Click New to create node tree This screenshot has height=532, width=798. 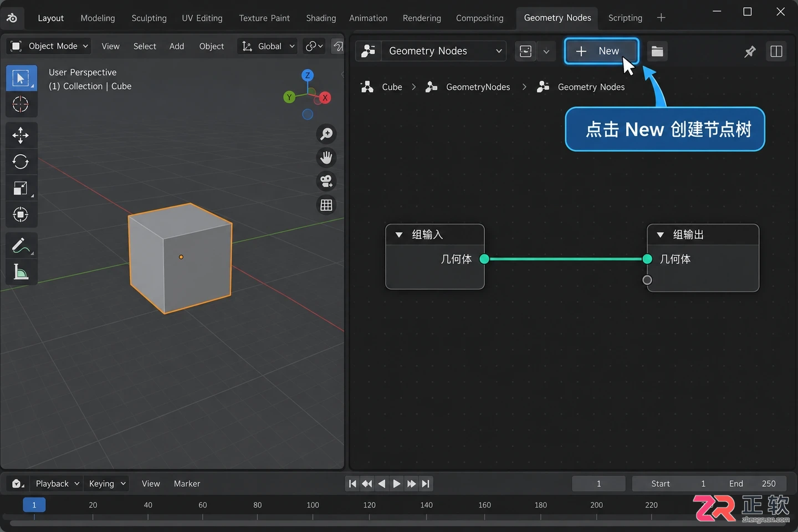[601, 51]
